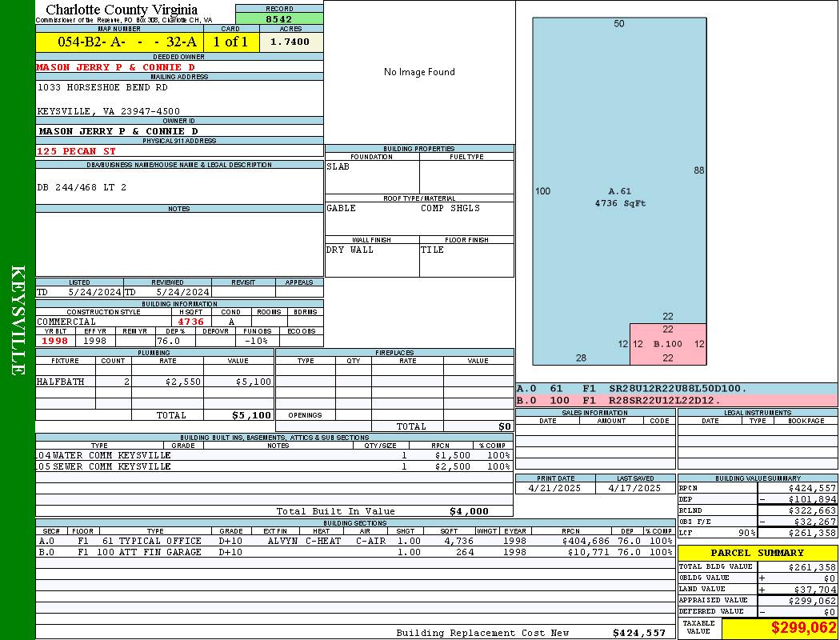Select the legal description DB 244/468 LT 2
Image resolution: width=840 pixels, height=640 pixels.
(x=82, y=187)
